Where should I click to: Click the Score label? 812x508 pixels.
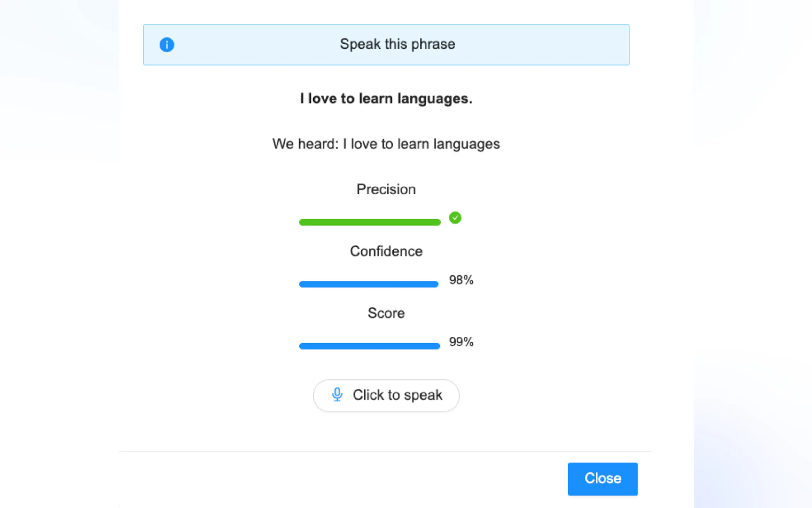[386, 313]
